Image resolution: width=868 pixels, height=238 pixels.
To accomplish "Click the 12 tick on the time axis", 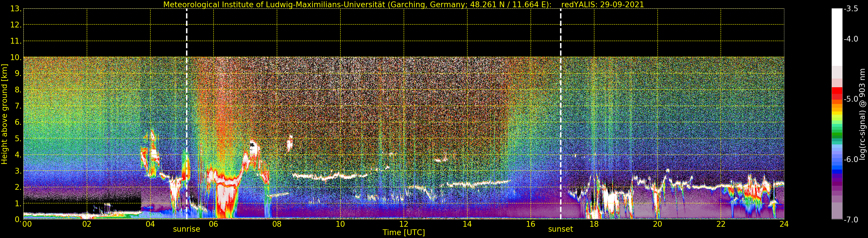I will point(404,224).
